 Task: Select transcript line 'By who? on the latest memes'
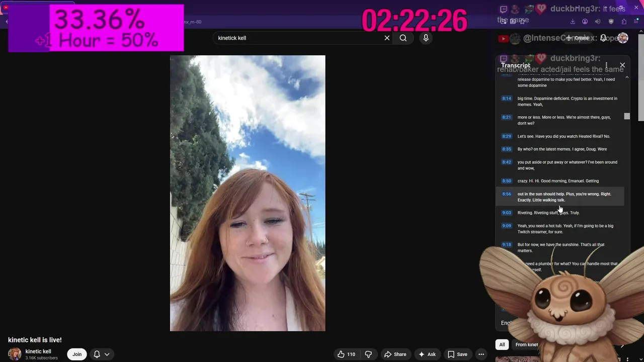[x=562, y=149]
